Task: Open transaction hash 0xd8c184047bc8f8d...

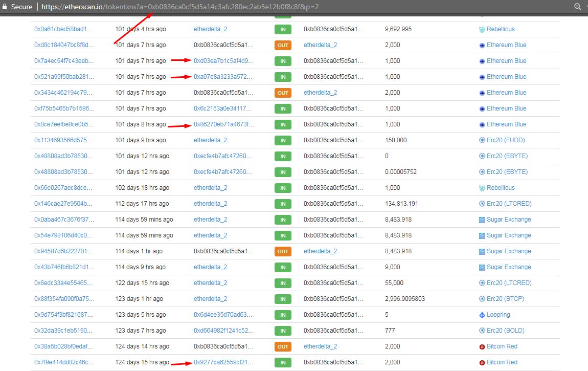Action: pos(64,45)
